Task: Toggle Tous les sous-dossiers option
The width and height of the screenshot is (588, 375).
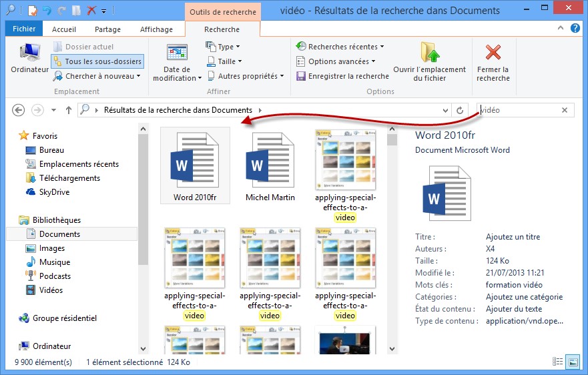Action: click(97, 61)
